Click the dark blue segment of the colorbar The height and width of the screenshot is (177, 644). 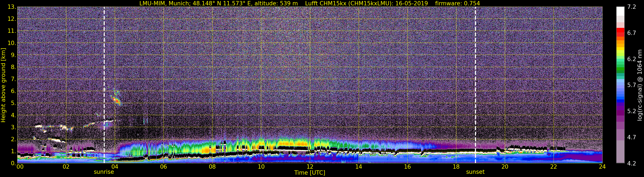[620, 101]
